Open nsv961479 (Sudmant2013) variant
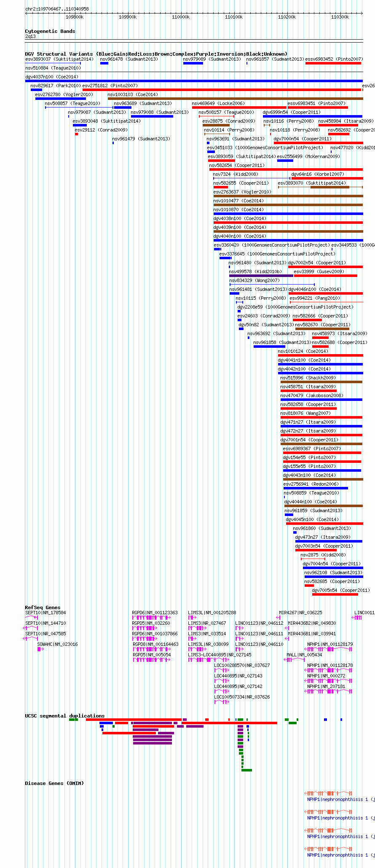The height and width of the screenshot is (868, 375). tap(141, 139)
